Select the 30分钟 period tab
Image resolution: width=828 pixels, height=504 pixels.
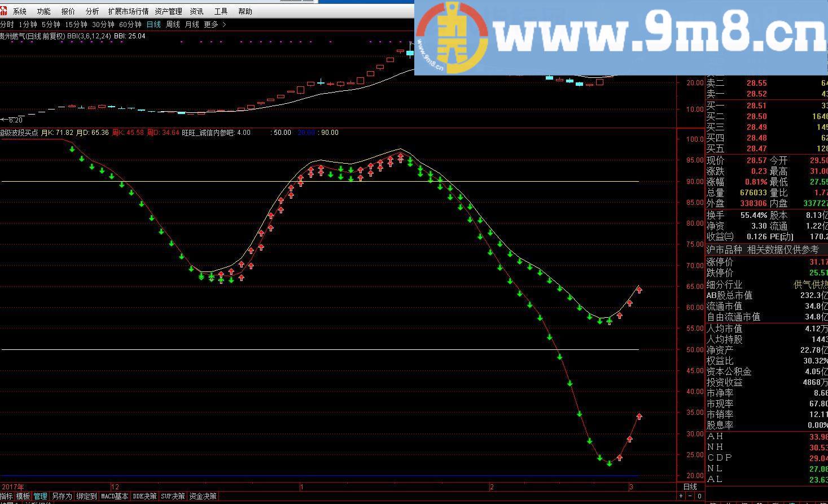(103, 24)
